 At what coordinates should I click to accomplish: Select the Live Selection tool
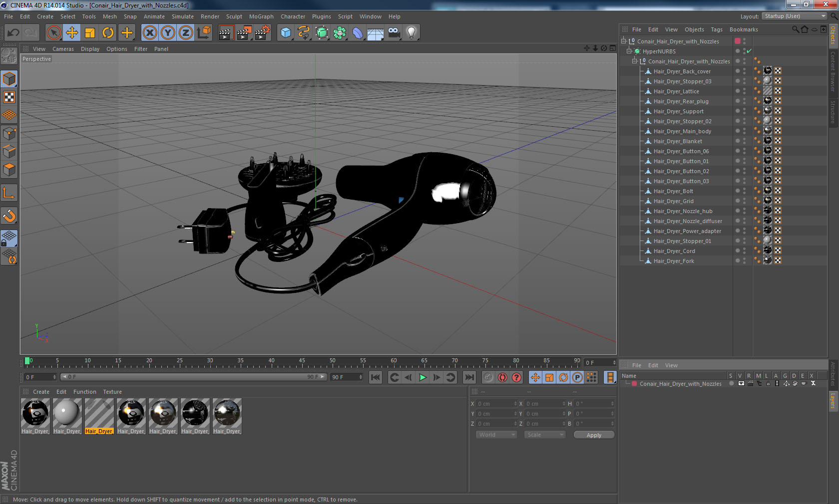(53, 33)
